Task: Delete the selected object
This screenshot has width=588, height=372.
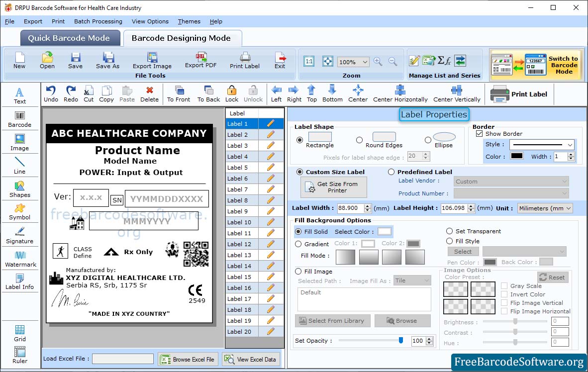Action: (x=150, y=94)
